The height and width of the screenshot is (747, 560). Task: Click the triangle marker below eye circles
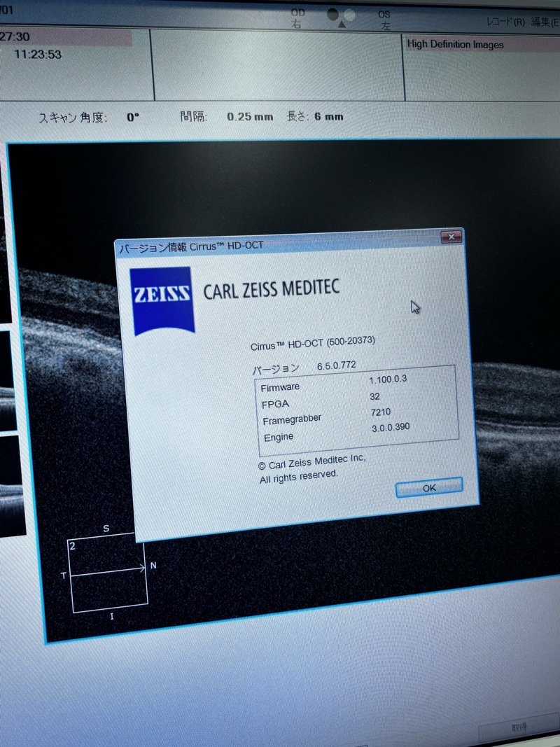(341, 25)
